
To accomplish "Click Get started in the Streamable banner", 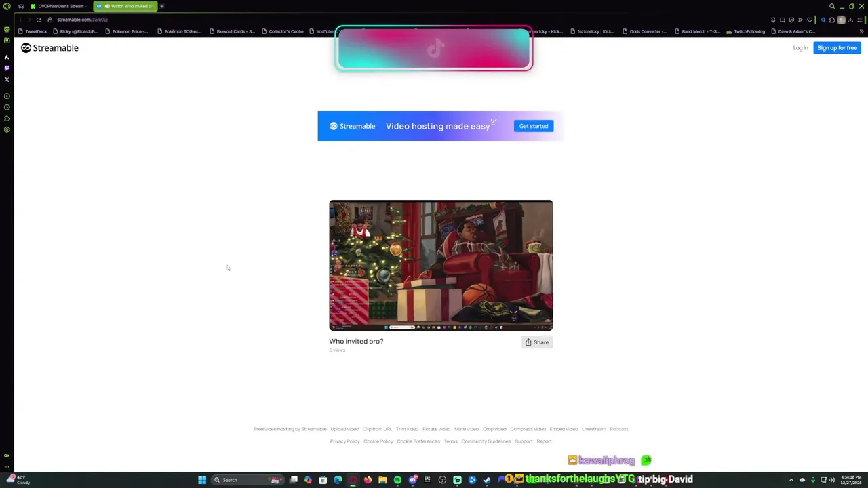I will pos(534,126).
